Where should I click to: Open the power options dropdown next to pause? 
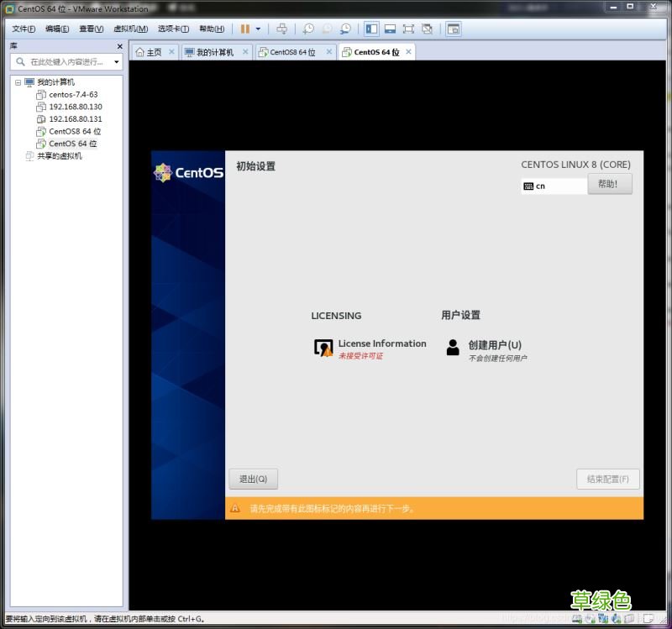tap(258, 29)
